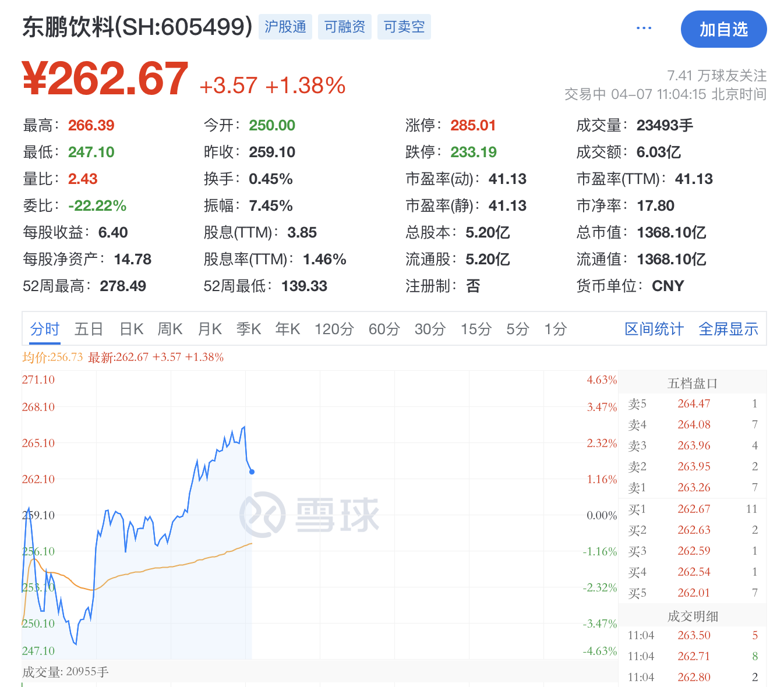
Task: Click the 量比 value 2.43
Action: pyautogui.click(x=83, y=179)
